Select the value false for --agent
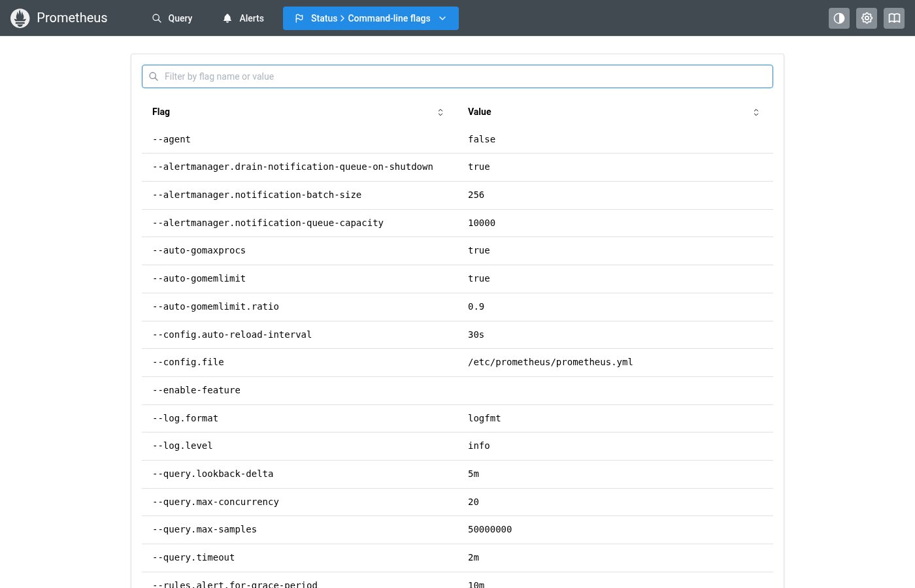This screenshot has width=915, height=588. click(x=482, y=139)
